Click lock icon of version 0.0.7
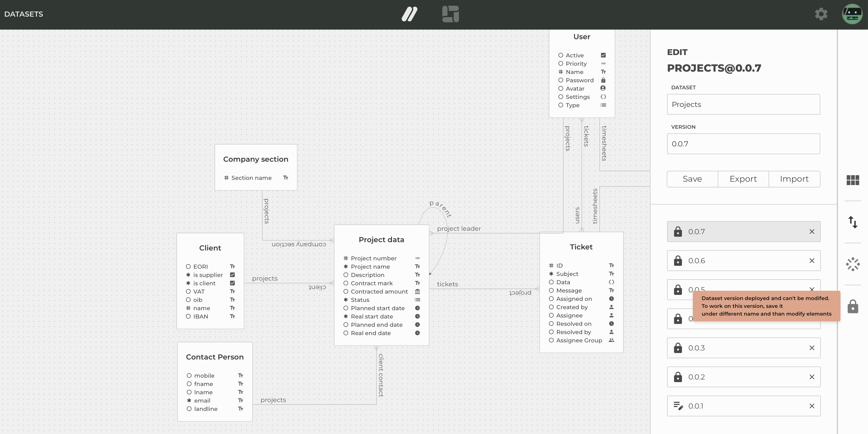This screenshot has width=868, height=434. click(x=678, y=232)
